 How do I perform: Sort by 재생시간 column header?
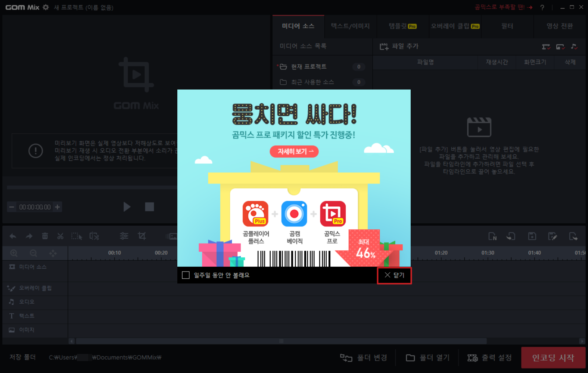497,62
